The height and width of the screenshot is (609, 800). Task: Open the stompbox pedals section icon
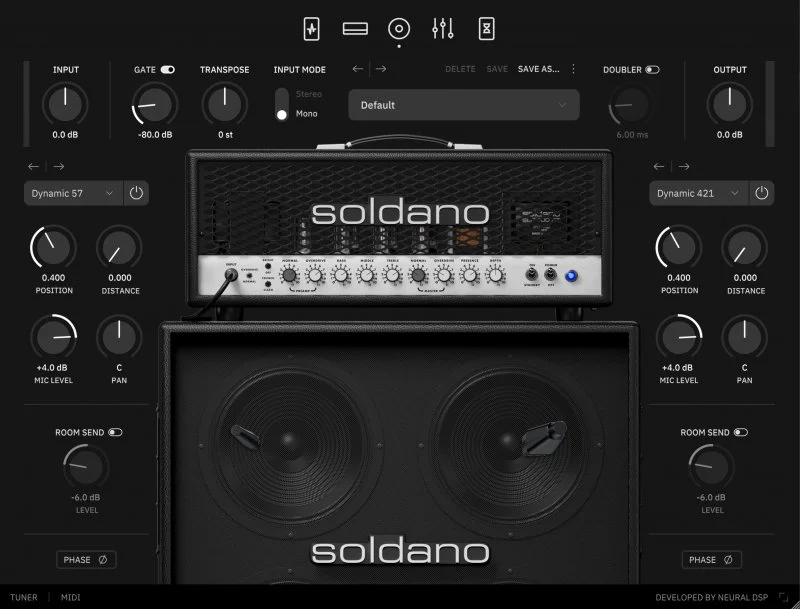[311, 29]
